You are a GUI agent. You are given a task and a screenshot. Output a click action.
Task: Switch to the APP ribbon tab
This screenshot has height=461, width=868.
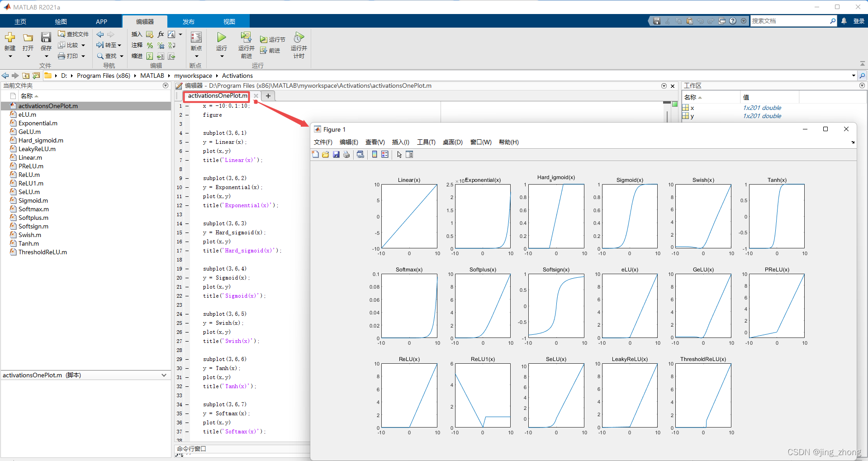point(102,22)
